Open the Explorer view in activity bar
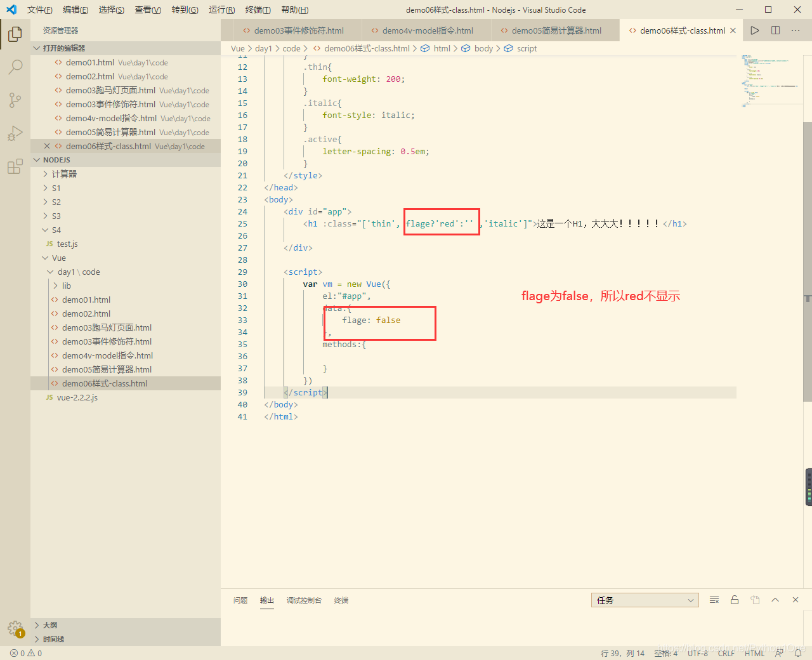This screenshot has width=812, height=660. point(15,34)
